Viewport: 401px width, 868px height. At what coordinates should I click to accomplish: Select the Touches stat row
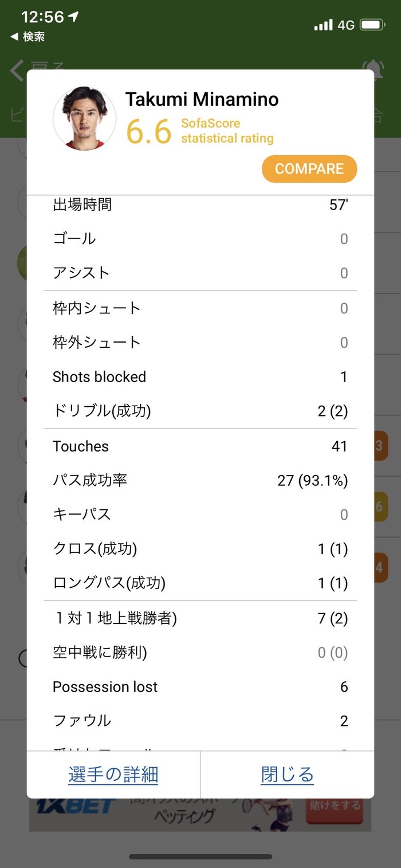click(x=200, y=446)
